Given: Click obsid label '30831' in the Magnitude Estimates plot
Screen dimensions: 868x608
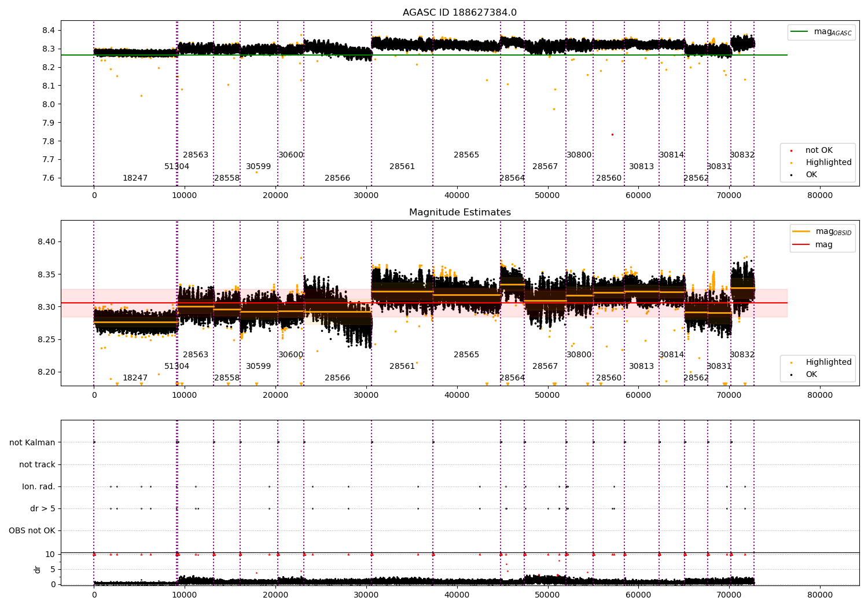Looking at the screenshot, I should pos(719,367).
